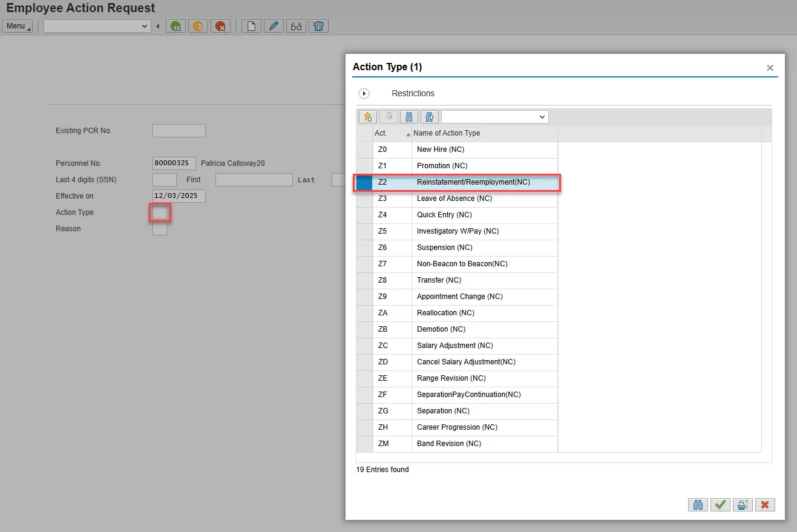
Task: Click the red X cancel button in dialog
Action: coord(765,505)
